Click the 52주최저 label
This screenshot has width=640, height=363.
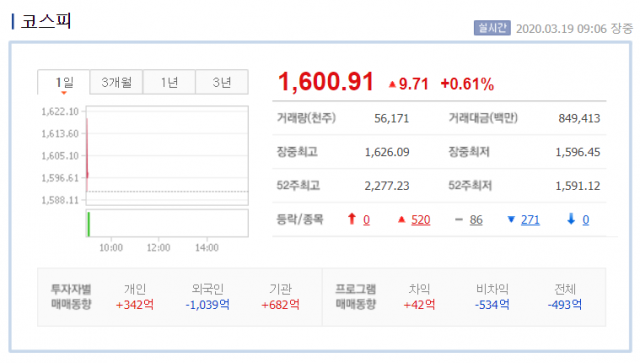[x=470, y=186]
